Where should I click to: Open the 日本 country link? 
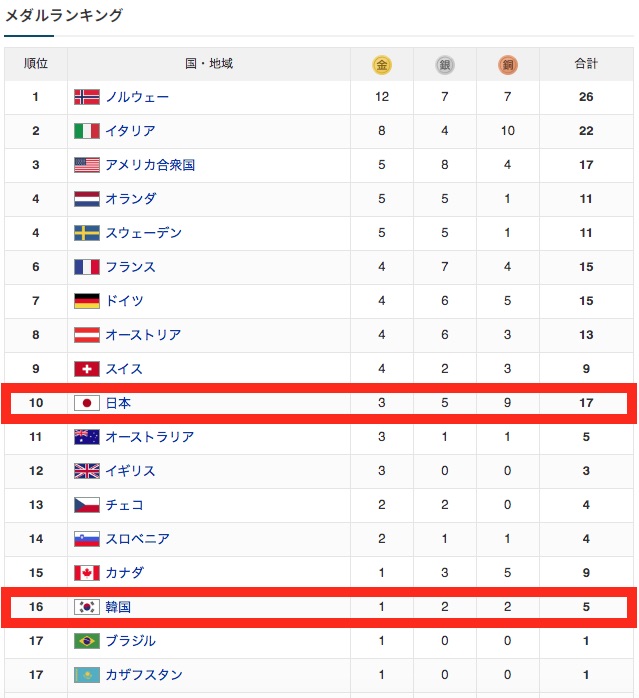coord(118,403)
